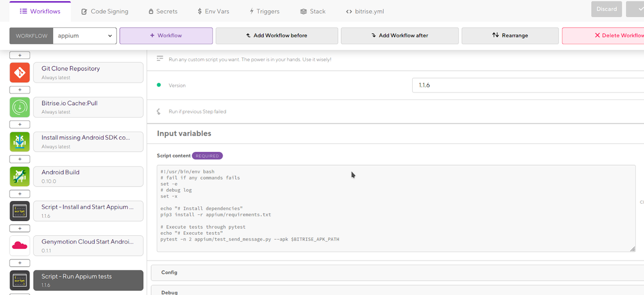This screenshot has height=295, width=644.
Task: Expand the Config section
Action: [398, 272]
